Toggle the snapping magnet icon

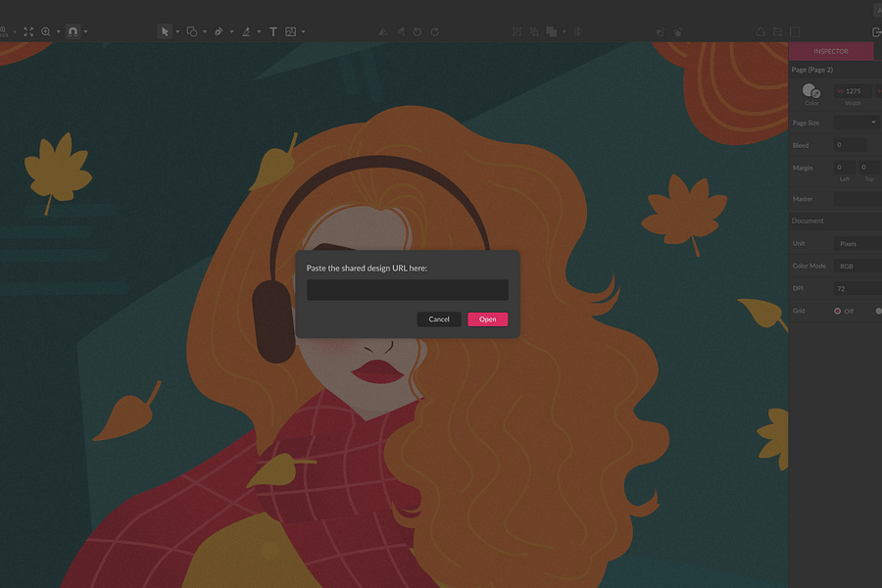pos(73,31)
